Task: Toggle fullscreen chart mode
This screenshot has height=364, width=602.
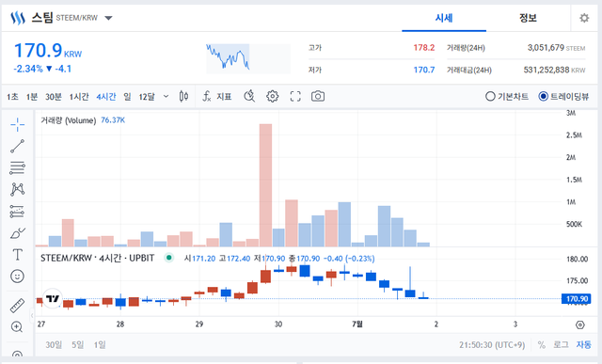Action: [x=295, y=96]
